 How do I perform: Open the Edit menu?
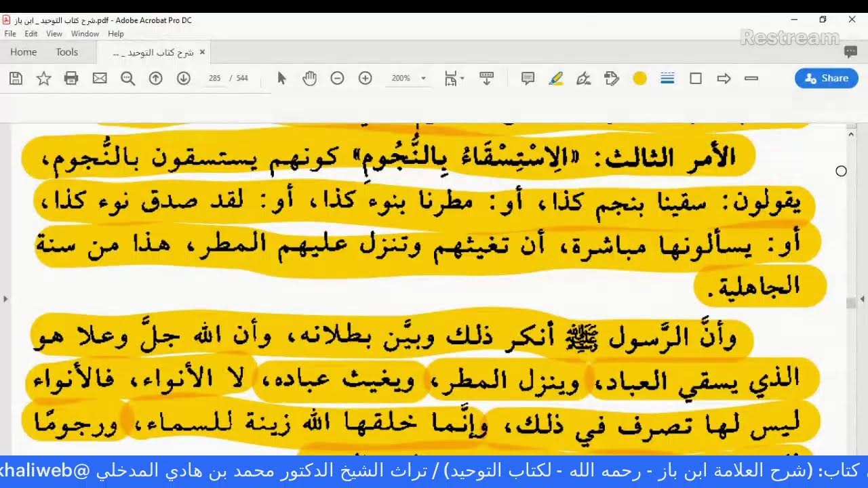(31, 34)
